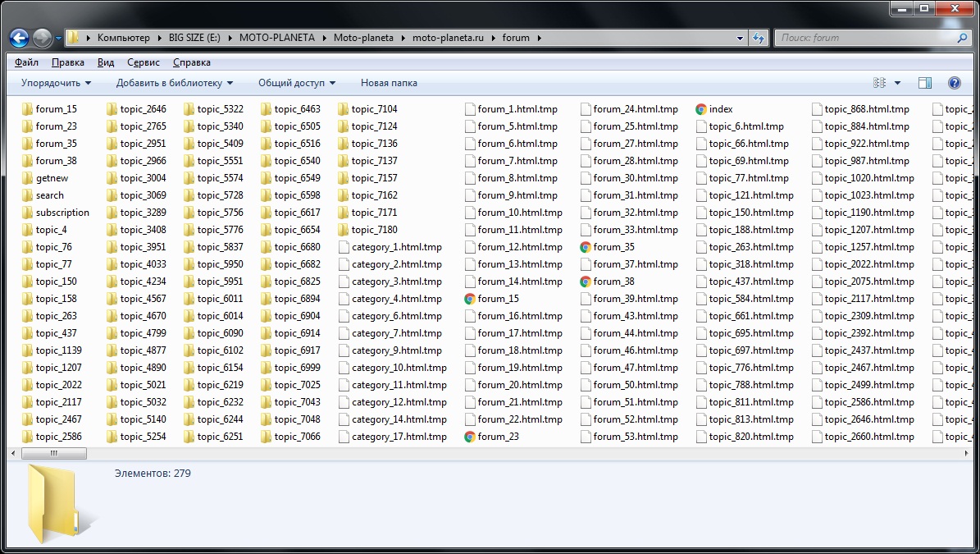Open the Help question mark icon
Screen dimensions: 980x554
tap(954, 83)
